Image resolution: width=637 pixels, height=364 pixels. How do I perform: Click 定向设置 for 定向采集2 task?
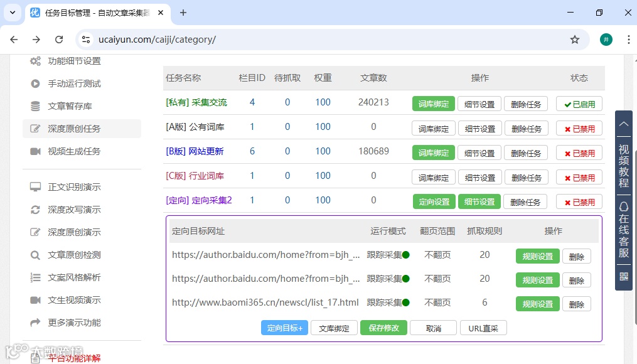coord(434,202)
